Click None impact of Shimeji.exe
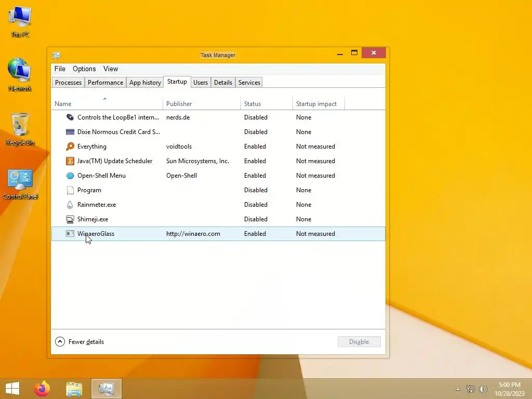 (303, 220)
